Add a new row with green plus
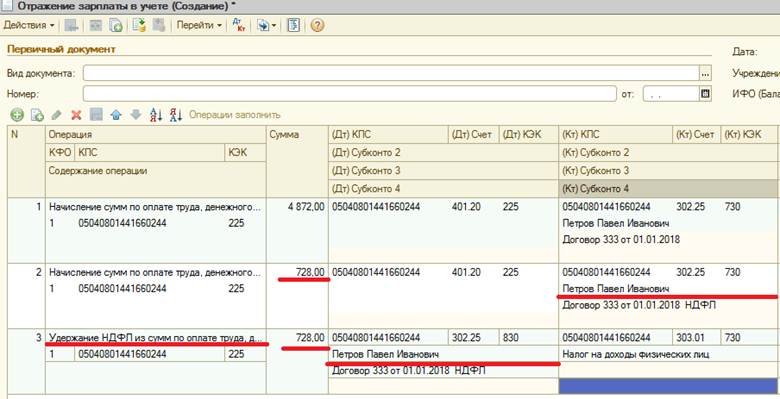 click(x=17, y=115)
